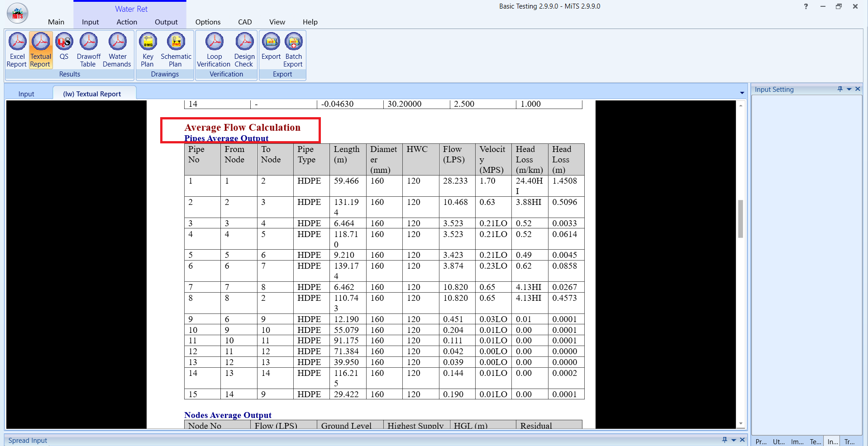Click the HWC column header

click(421, 159)
